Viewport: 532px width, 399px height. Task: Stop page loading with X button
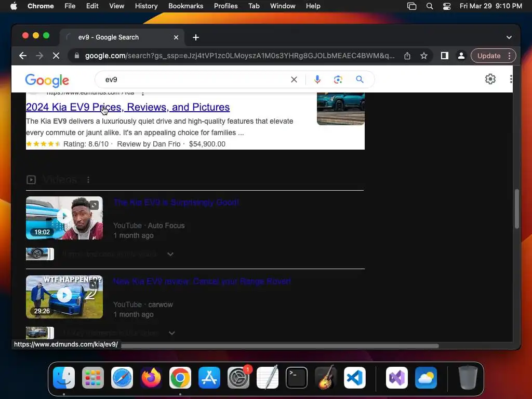[56, 56]
